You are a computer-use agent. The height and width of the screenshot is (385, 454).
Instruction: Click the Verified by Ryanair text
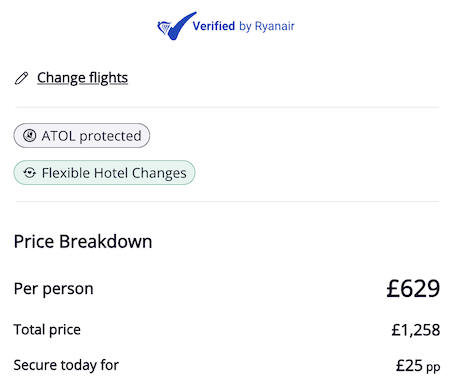[x=243, y=26]
